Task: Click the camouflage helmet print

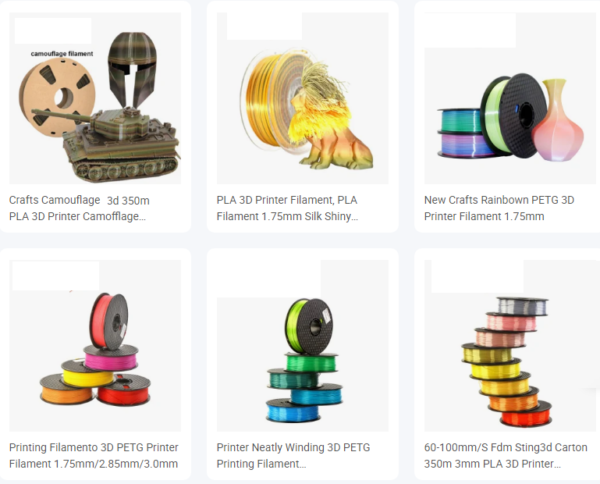Action: (x=132, y=70)
